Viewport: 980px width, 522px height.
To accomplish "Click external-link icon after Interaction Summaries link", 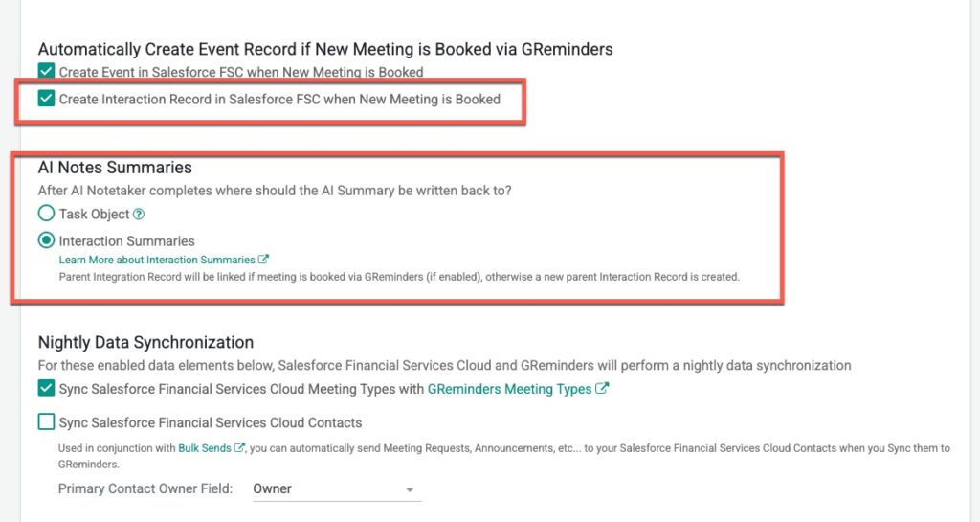I will coord(264,260).
